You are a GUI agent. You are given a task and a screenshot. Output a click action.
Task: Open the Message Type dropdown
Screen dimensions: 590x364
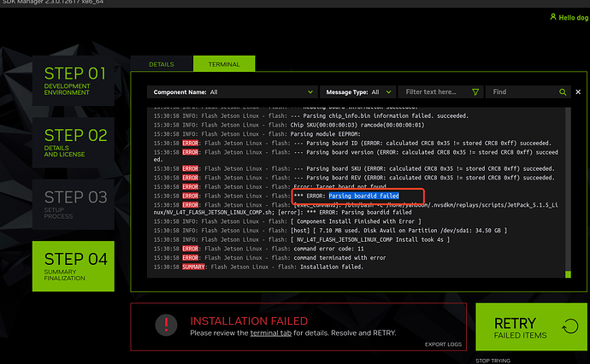point(357,92)
